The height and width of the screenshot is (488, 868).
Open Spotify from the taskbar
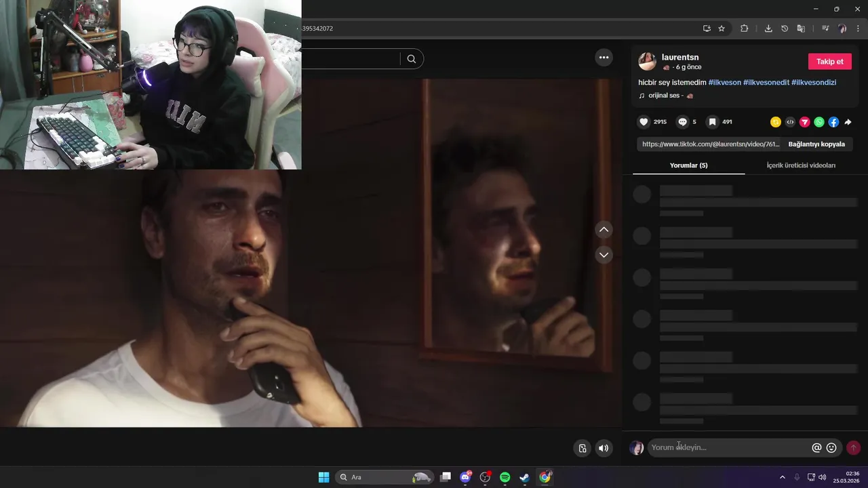coord(505,477)
